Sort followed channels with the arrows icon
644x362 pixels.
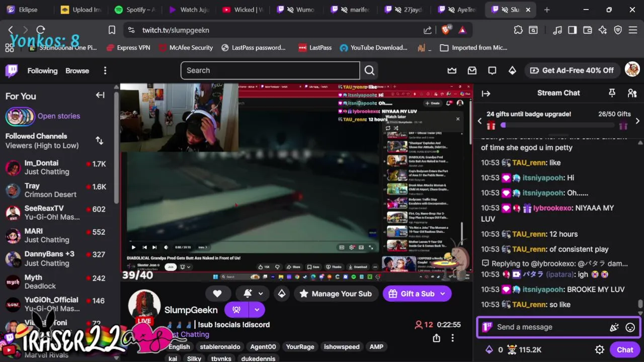[99, 141]
